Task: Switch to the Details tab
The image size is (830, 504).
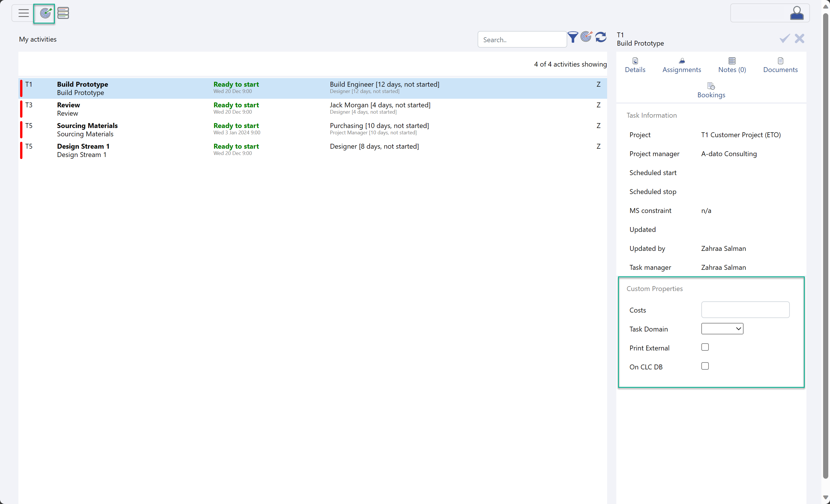Action: pos(635,65)
